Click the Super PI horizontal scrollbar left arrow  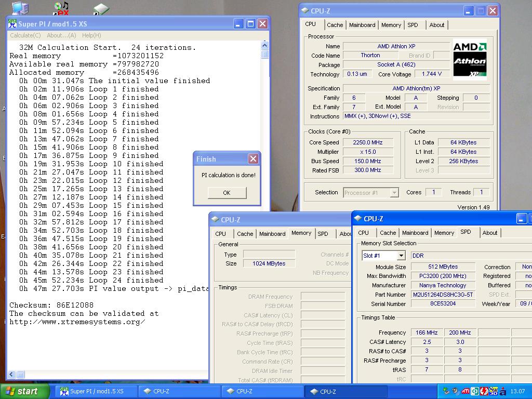pyautogui.click(x=11, y=374)
